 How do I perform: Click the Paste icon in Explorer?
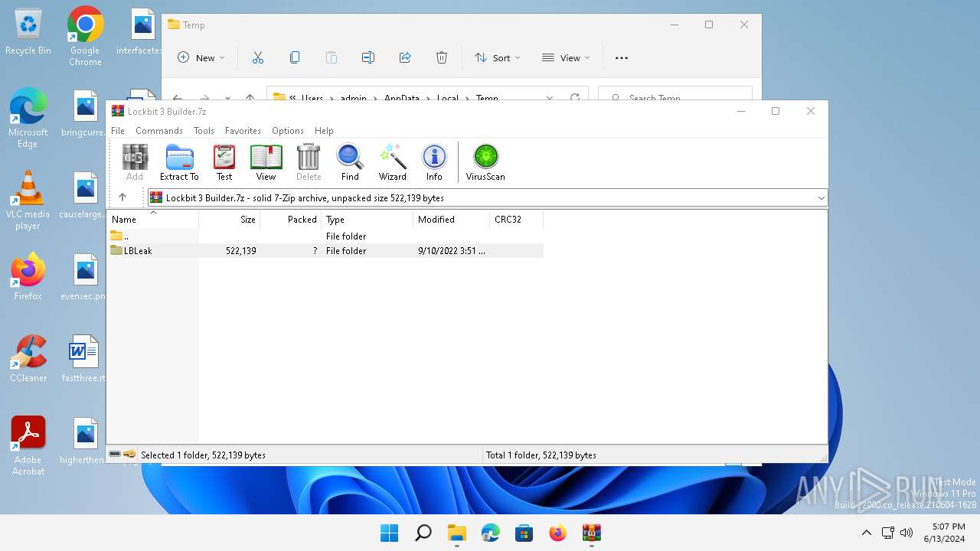point(332,57)
